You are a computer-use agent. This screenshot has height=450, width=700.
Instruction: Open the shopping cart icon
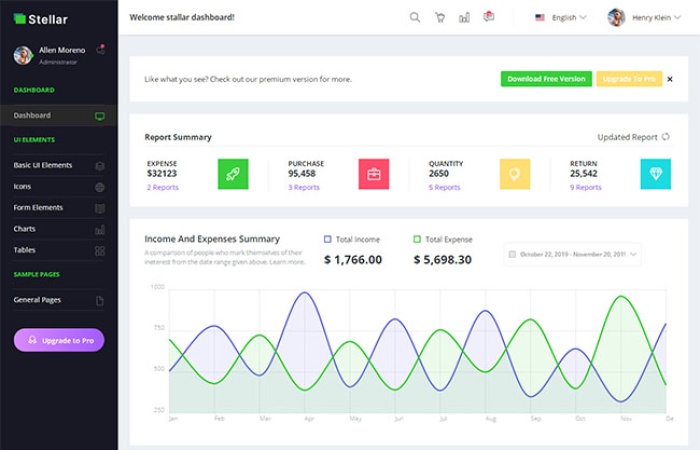pos(440,17)
